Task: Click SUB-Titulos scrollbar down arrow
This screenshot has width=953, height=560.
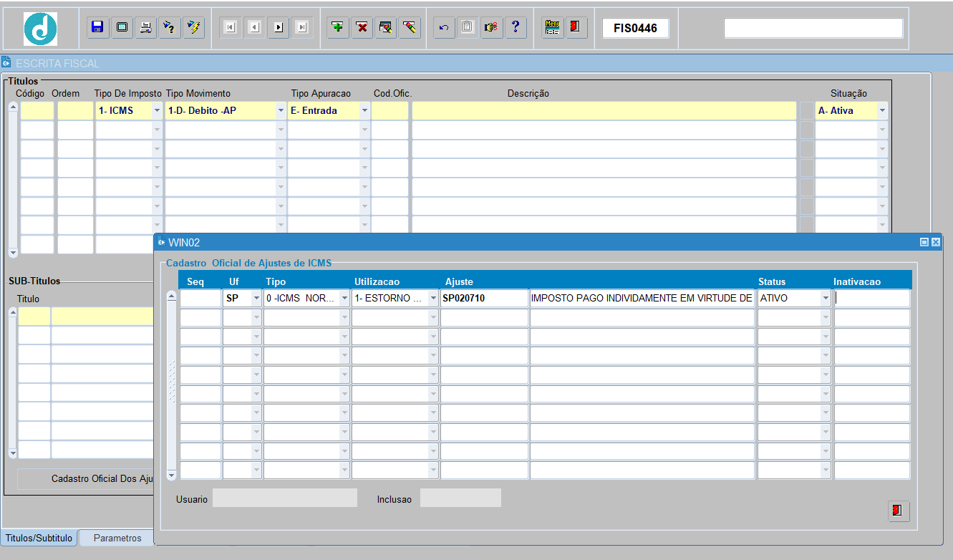Action: [x=13, y=453]
